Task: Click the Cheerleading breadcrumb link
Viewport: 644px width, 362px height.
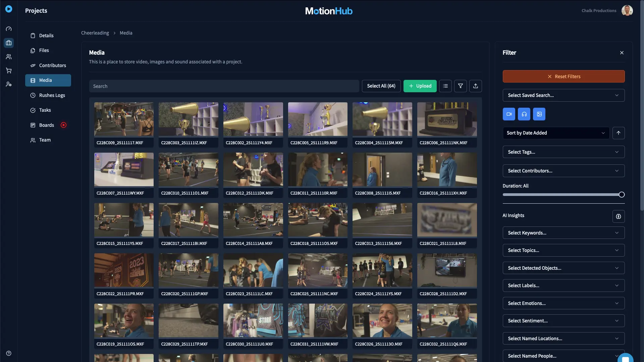Action: pos(95,33)
